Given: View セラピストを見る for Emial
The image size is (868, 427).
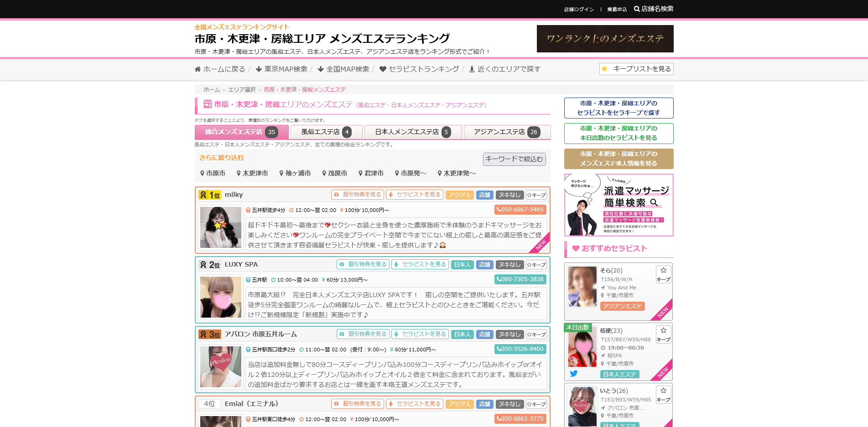Looking at the screenshot, I should [415, 404].
